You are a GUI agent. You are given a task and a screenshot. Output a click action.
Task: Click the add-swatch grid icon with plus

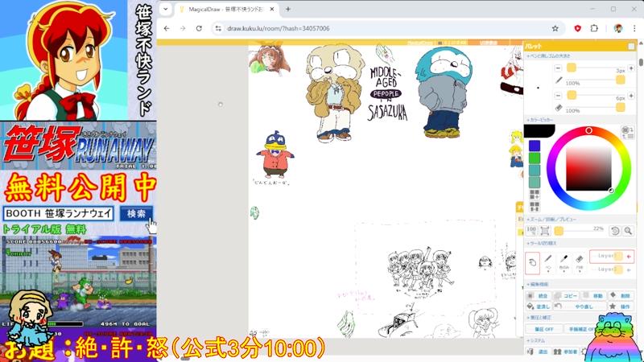click(535, 194)
